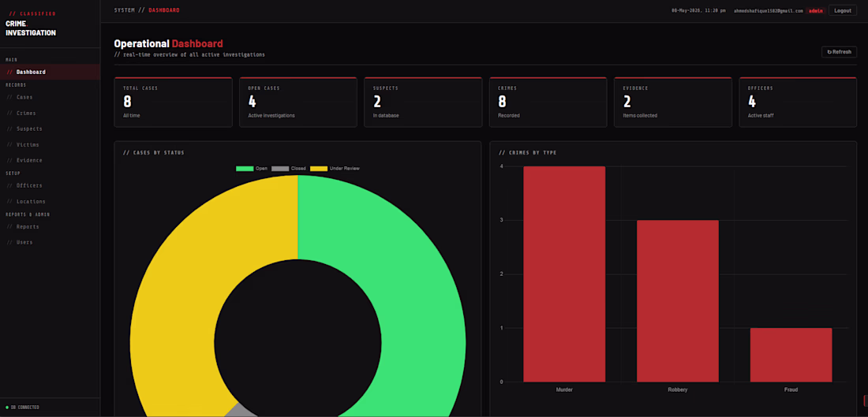Click the Murder bar in chart
The height and width of the screenshot is (417, 868).
pyautogui.click(x=564, y=274)
